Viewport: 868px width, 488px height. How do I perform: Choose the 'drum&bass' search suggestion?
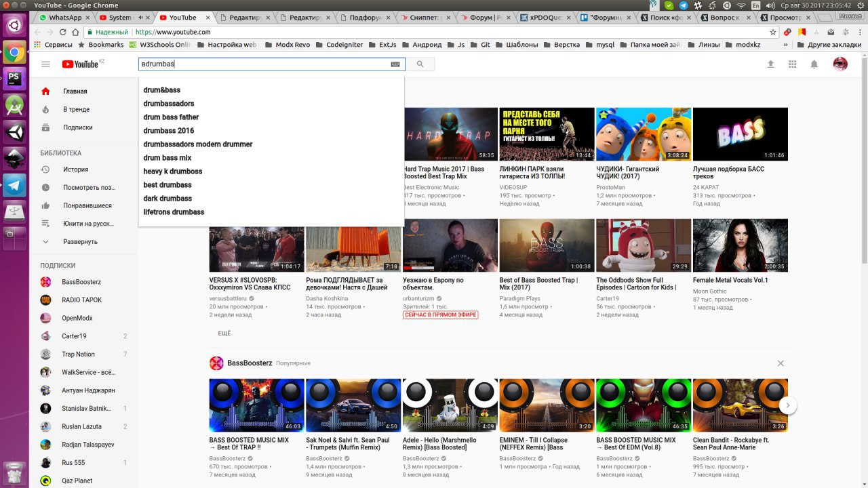click(271, 90)
